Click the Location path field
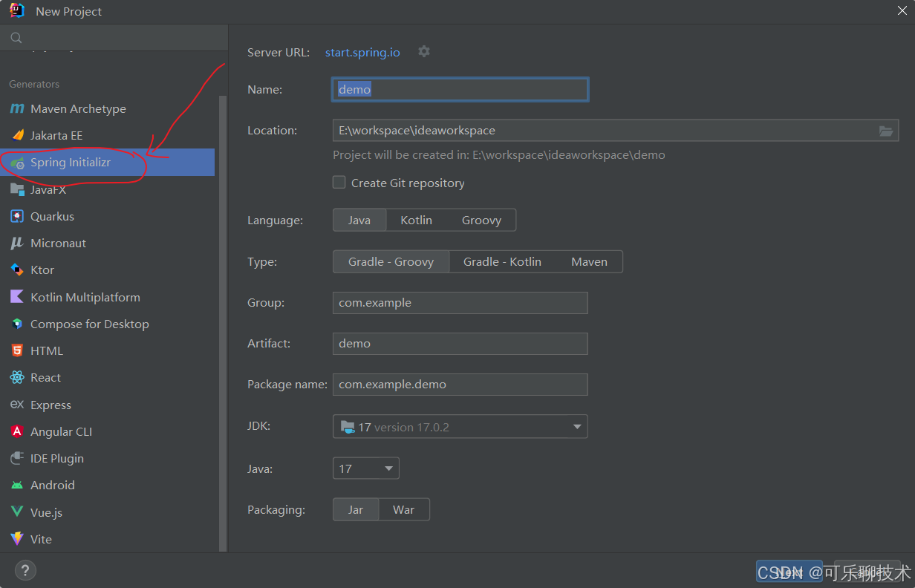915x588 pixels. point(616,131)
